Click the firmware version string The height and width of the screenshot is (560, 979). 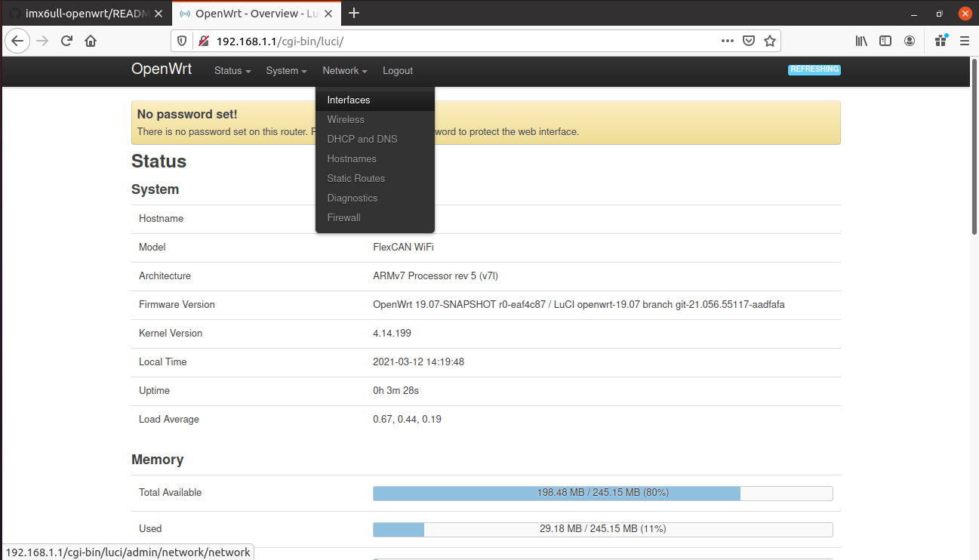pyautogui.click(x=579, y=304)
